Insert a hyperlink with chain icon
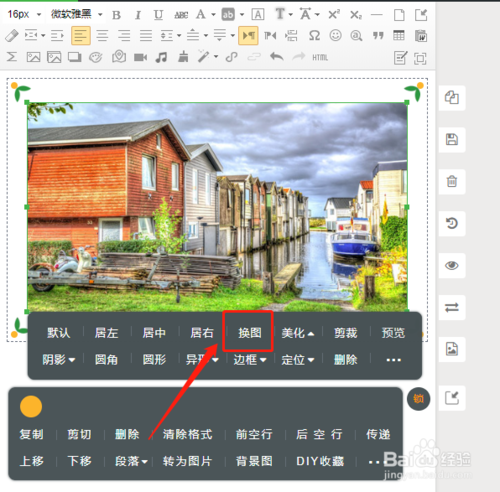 231,57
